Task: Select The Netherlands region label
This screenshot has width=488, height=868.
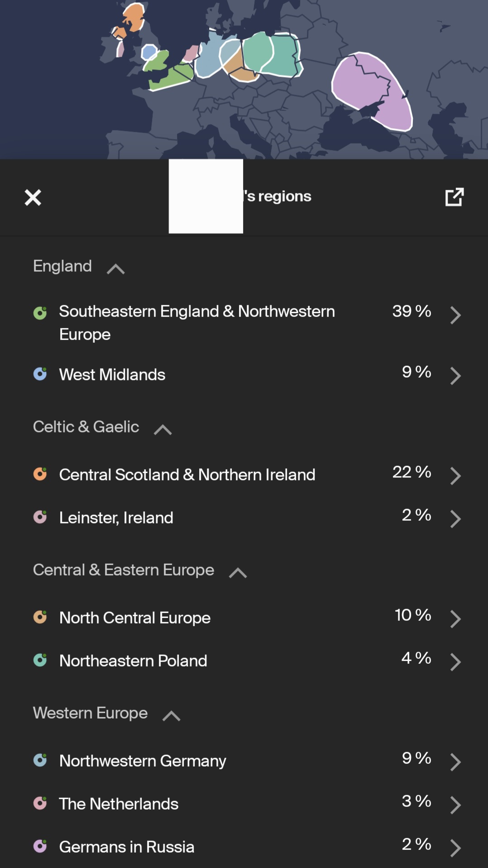Action: [119, 804]
